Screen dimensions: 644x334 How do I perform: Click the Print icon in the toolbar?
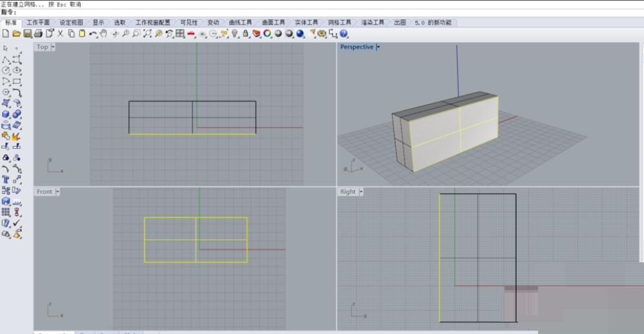pyautogui.click(x=38, y=34)
